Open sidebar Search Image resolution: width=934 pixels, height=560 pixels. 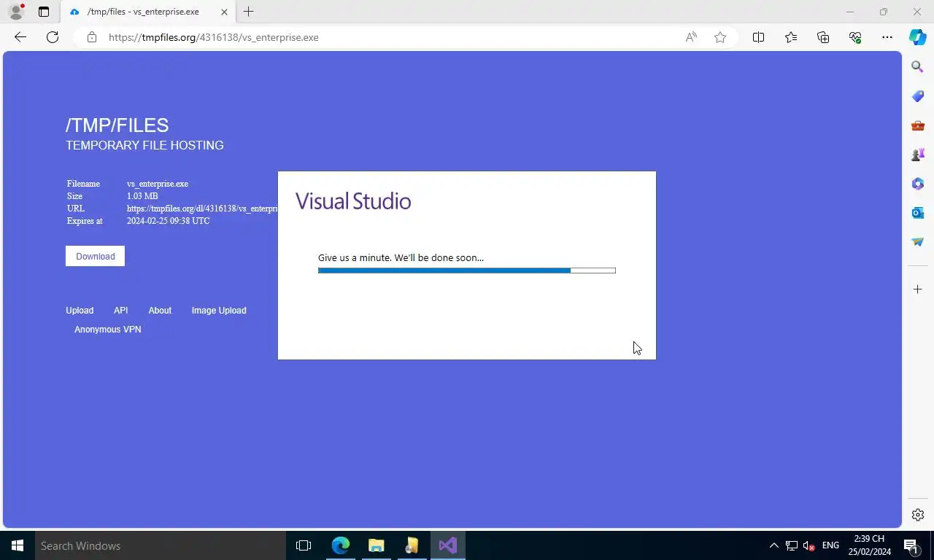coord(918,67)
